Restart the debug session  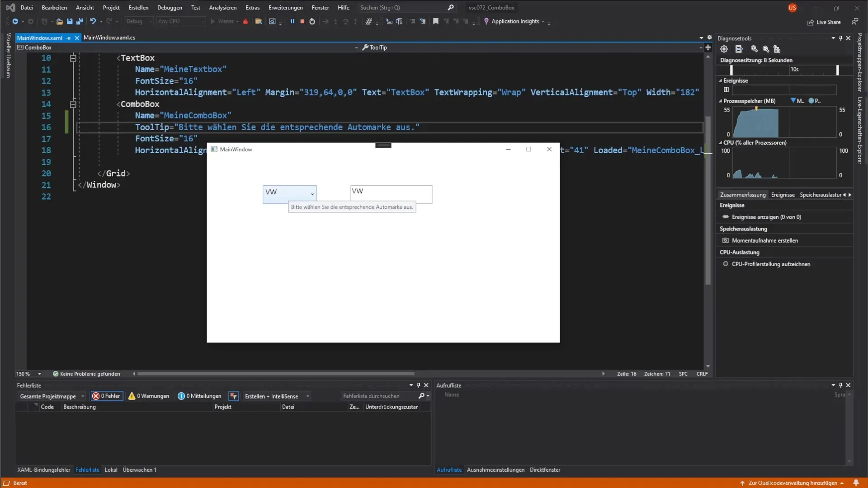312,21
